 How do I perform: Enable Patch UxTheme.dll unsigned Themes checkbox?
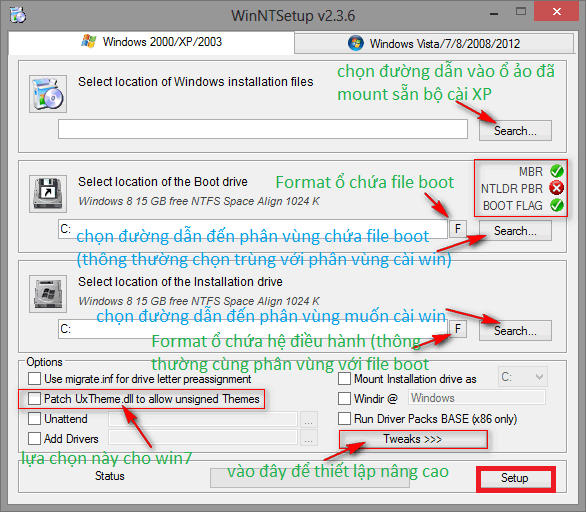(34, 399)
